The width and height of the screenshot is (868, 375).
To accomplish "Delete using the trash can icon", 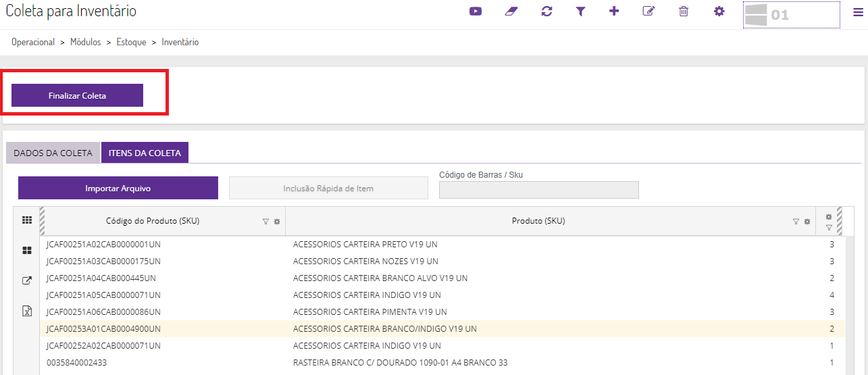I will [684, 11].
